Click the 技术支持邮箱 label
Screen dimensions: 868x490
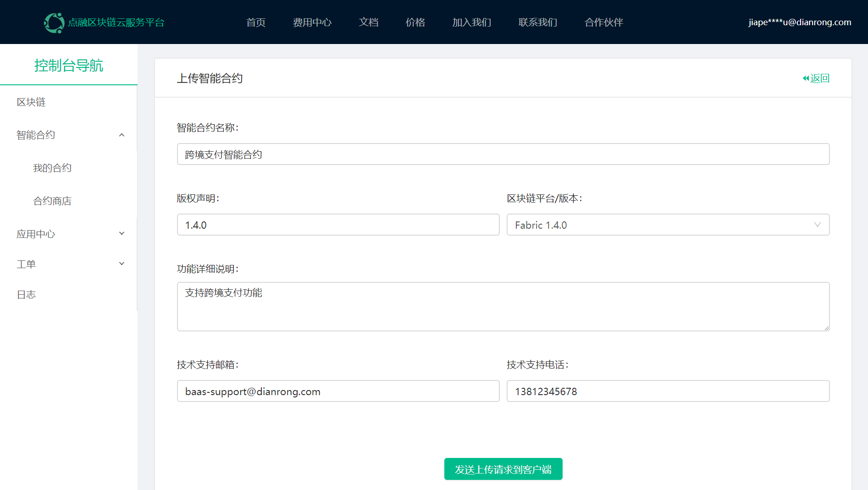click(x=208, y=364)
